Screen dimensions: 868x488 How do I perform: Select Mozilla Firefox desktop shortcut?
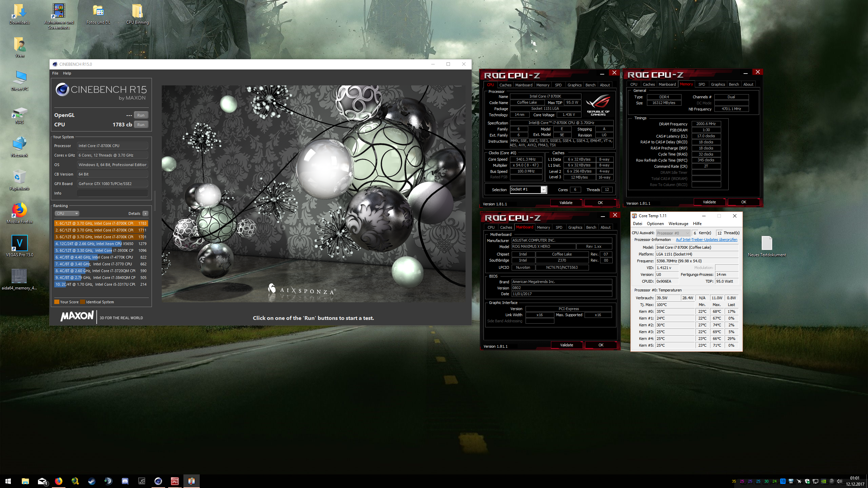pos(19,213)
